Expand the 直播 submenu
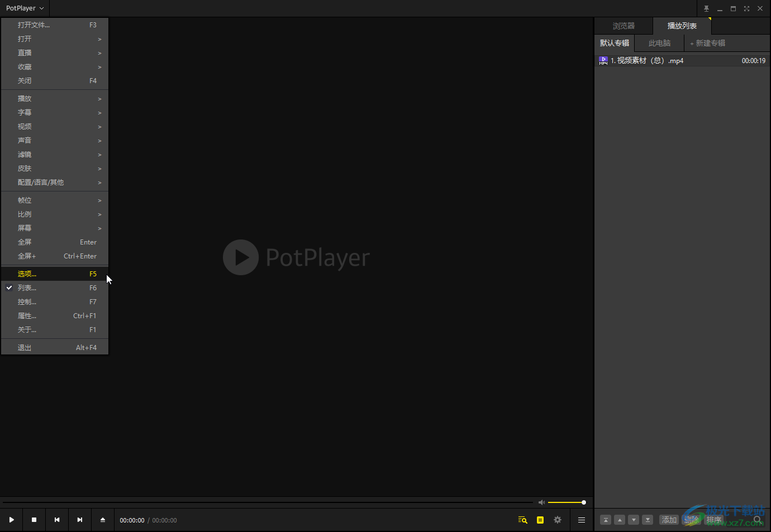771x532 pixels. [55, 53]
